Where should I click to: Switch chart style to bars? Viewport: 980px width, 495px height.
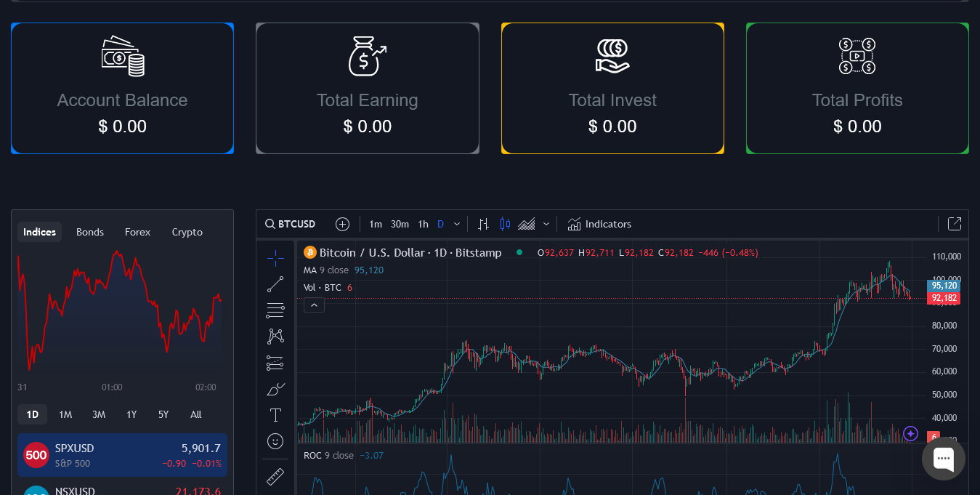click(483, 224)
